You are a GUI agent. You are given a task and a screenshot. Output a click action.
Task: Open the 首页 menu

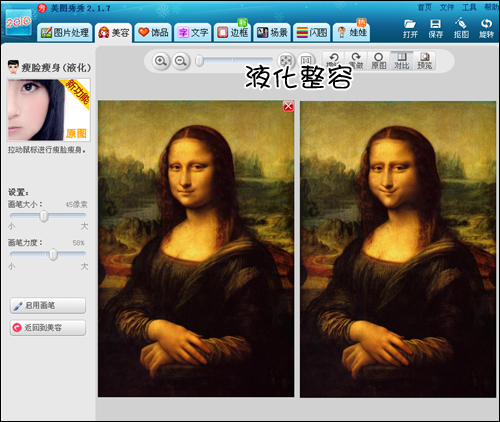click(425, 7)
